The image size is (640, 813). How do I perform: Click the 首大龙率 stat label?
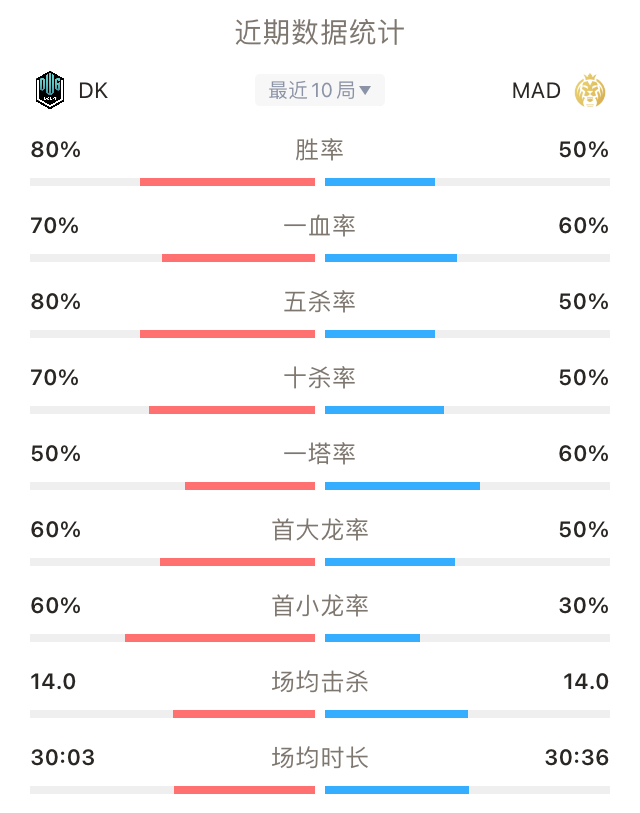(319, 530)
